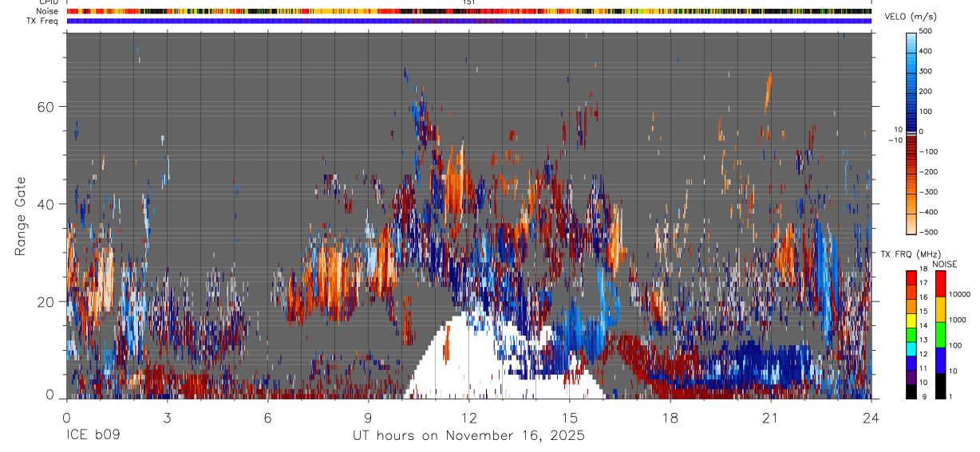
Task: Click x-axis hour label 12
Action: [x=469, y=418]
